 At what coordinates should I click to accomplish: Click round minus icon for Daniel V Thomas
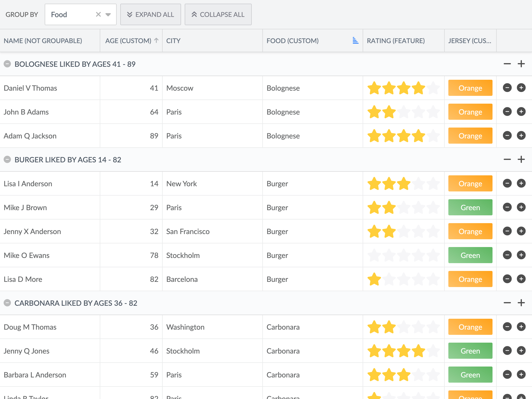click(507, 88)
